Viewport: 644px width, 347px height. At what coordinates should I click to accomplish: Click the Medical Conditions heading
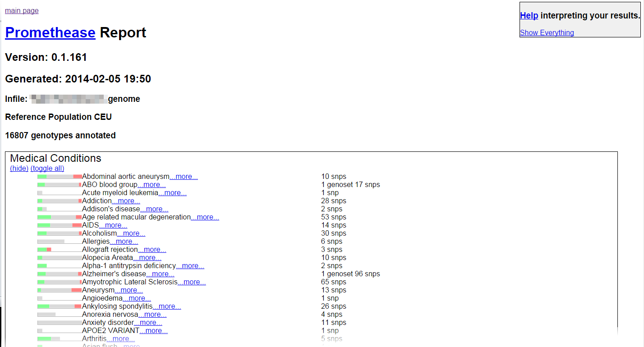(x=55, y=158)
